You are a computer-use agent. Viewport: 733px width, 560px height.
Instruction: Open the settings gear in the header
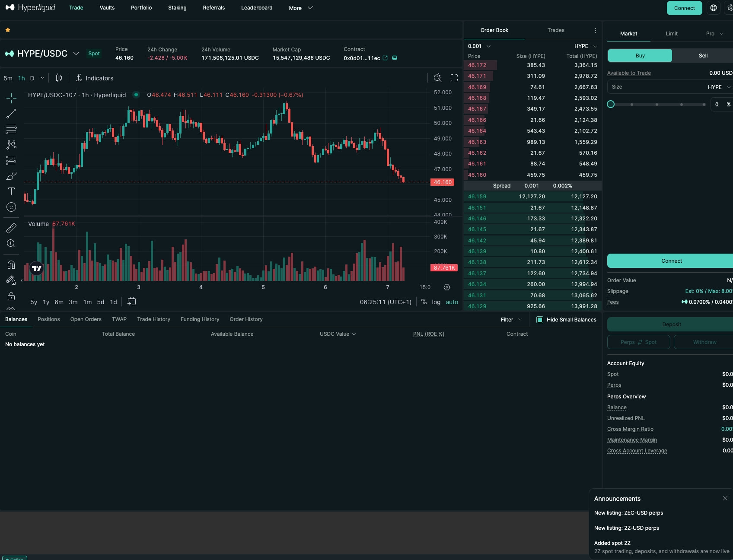(730, 8)
